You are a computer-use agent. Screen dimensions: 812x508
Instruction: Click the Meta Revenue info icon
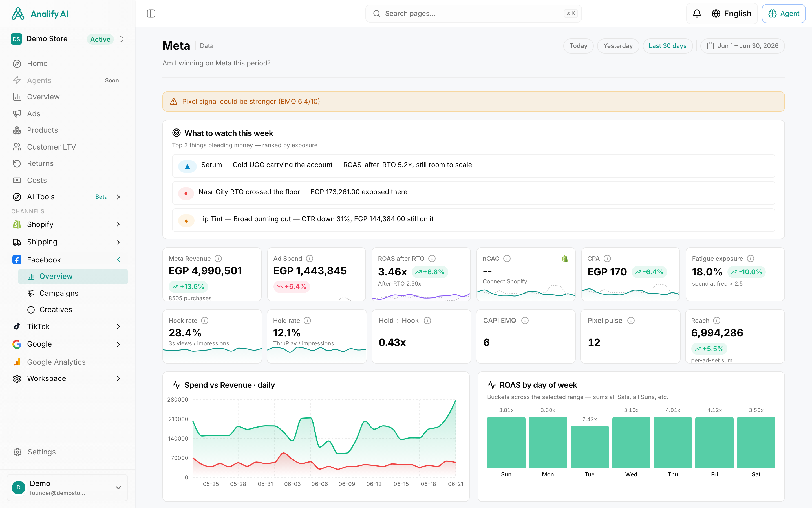coord(219,258)
